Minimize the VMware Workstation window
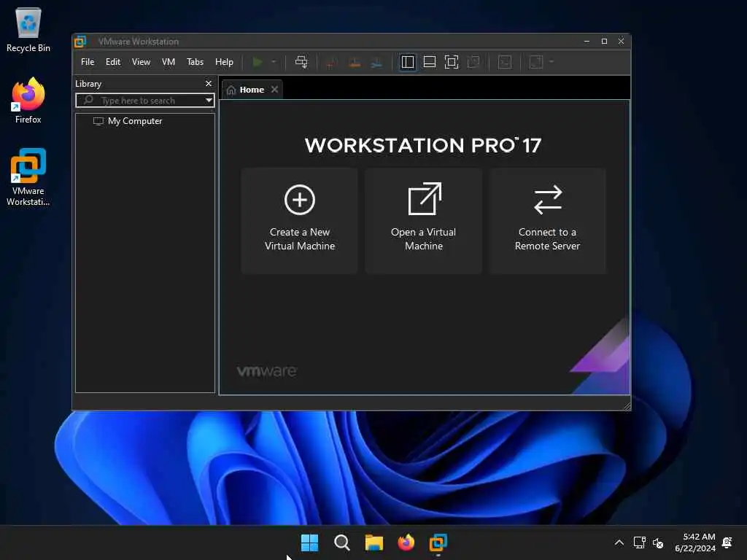The height and width of the screenshot is (560, 747). pyautogui.click(x=587, y=42)
